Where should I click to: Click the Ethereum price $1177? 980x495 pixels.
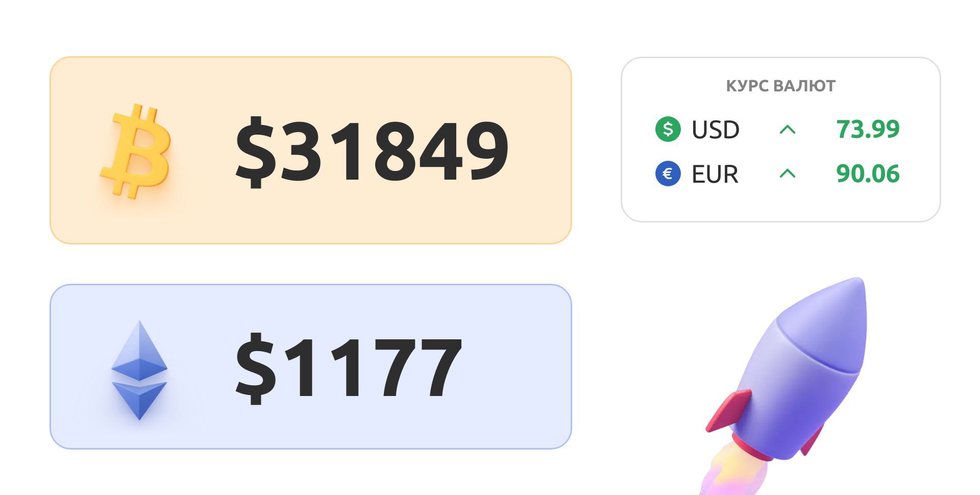[x=348, y=367]
